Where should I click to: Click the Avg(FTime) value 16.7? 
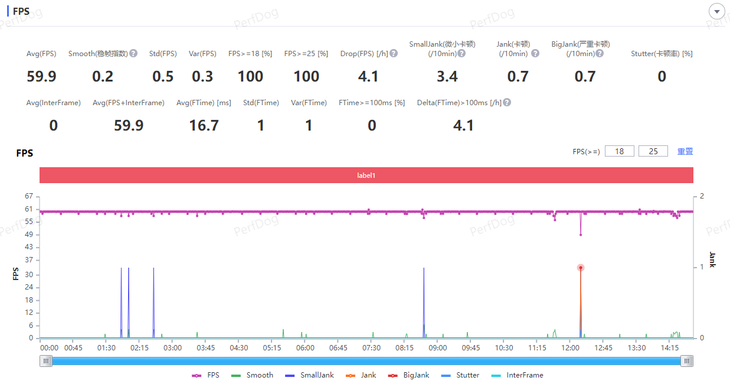click(x=204, y=125)
